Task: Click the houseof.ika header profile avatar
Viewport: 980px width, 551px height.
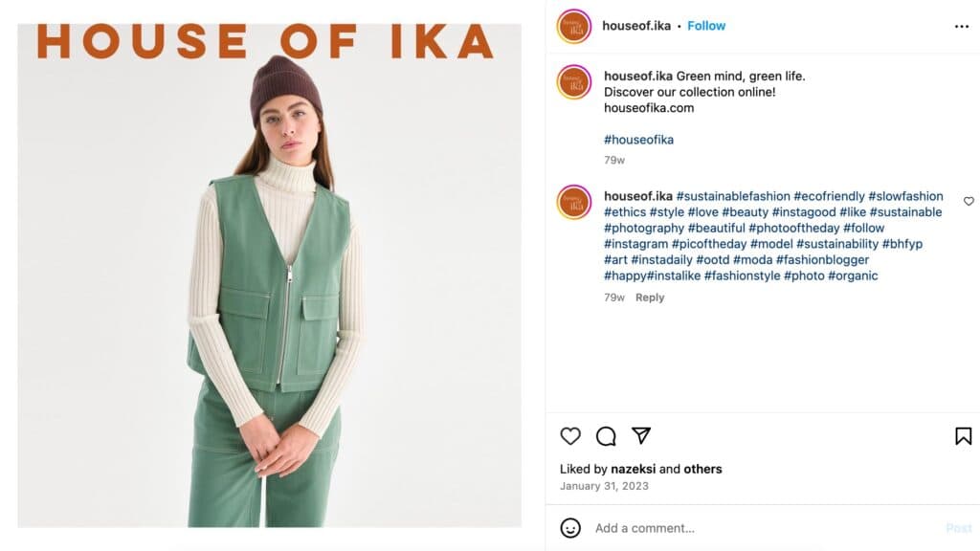Action: point(574,26)
